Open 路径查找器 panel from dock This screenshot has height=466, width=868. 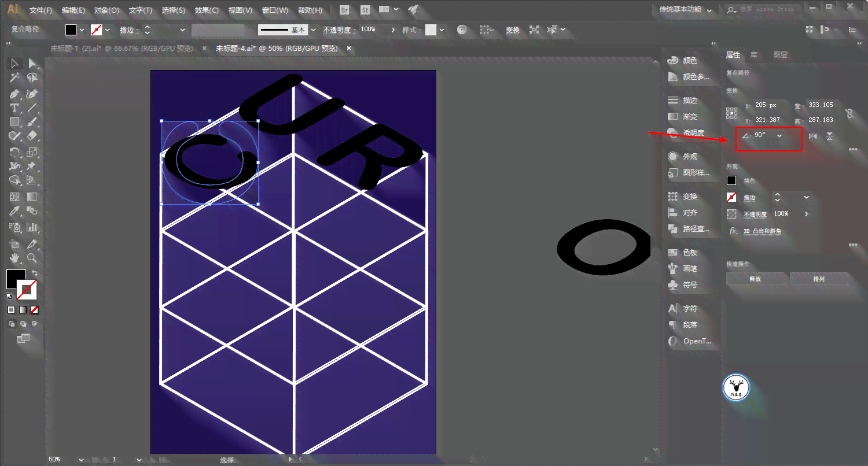tap(689, 229)
